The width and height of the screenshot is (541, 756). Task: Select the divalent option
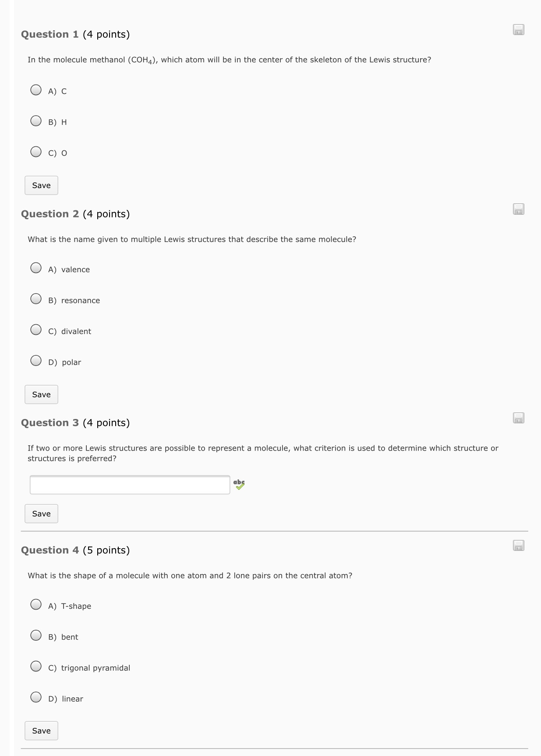(x=36, y=330)
